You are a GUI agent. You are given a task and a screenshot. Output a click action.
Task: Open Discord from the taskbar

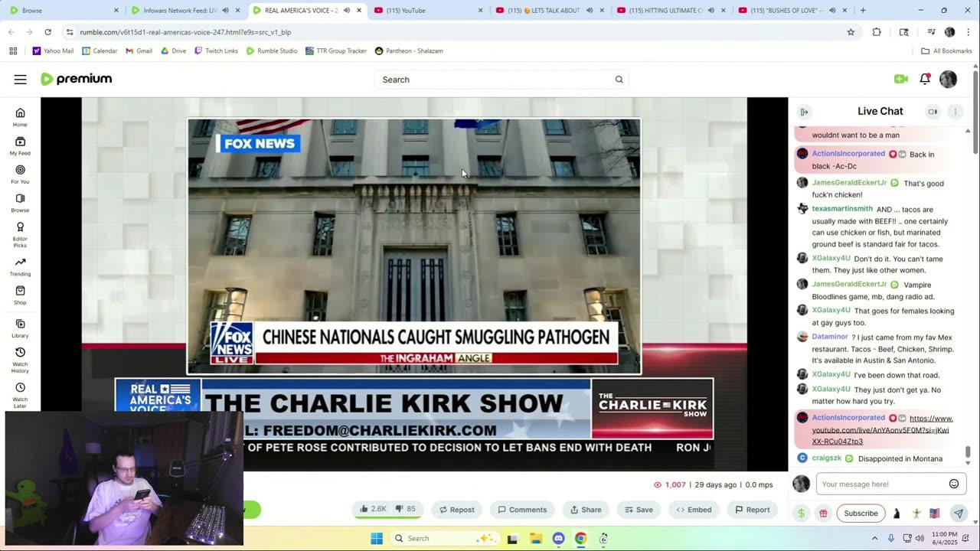click(558, 538)
